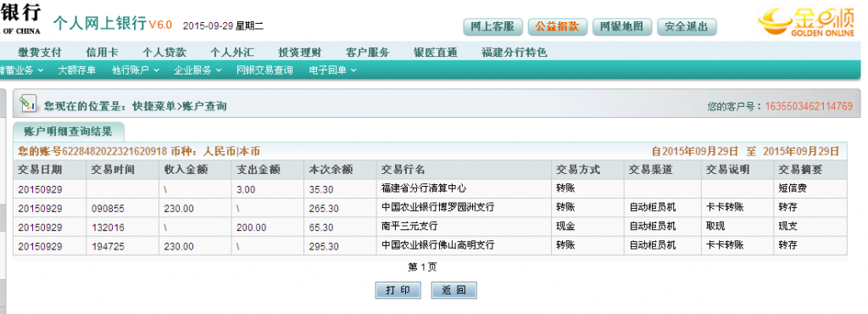Open the 网上客服 online support button

pyautogui.click(x=492, y=26)
